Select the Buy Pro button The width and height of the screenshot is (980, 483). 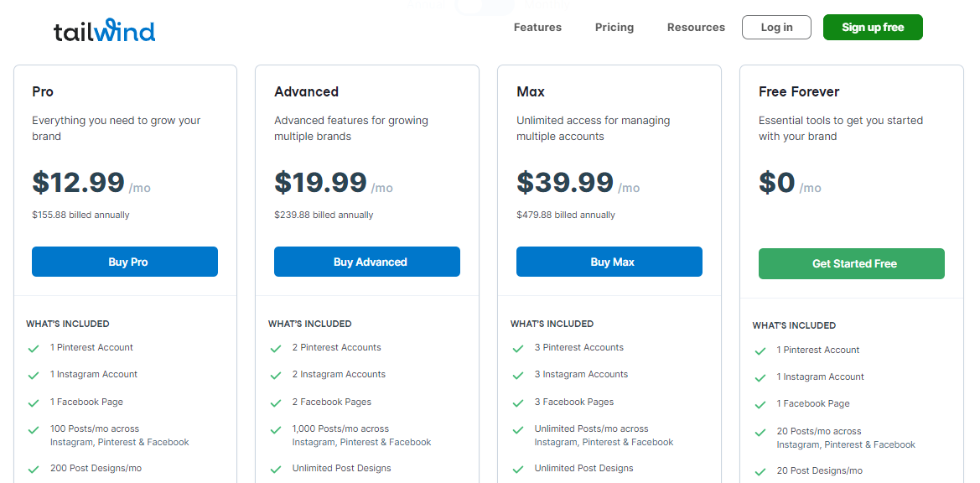[x=125, y=262]
